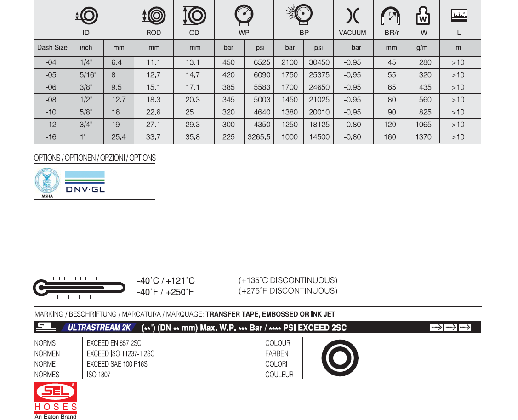Click the EXCEED SAE 100 R16S norm
This screenshot has width=518, height=420.
point(117,364)
